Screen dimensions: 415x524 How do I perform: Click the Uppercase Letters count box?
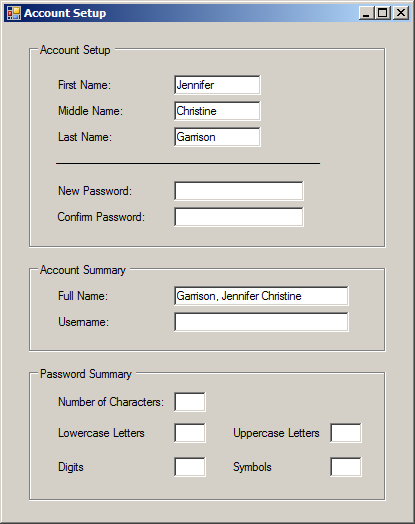[346, 433]
